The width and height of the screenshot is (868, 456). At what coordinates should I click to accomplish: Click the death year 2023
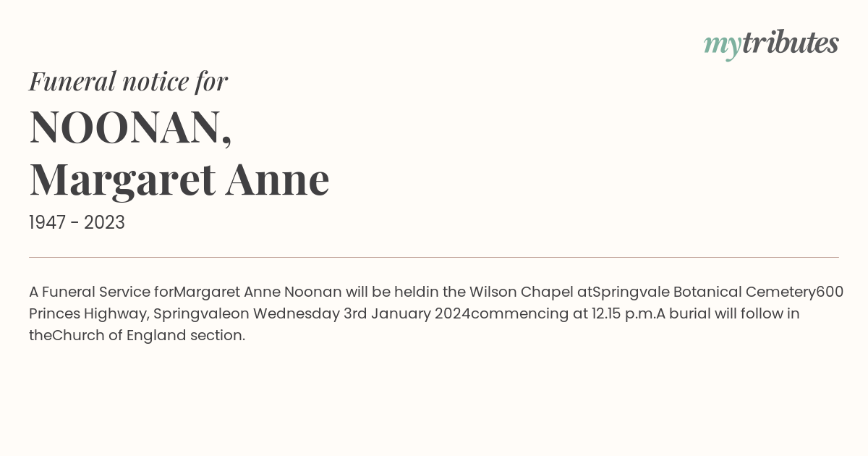coord(104,223)
